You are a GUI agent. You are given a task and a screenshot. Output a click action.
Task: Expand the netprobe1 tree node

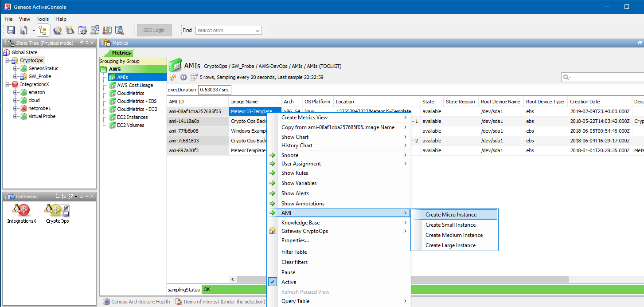point(16,108)
